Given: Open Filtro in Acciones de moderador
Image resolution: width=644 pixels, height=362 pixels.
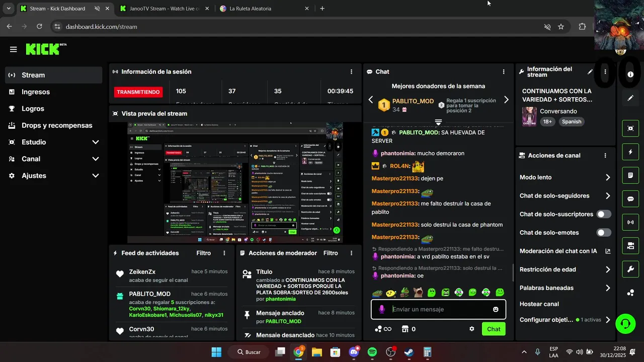Looking at the screenshot, I should point(331,253).
